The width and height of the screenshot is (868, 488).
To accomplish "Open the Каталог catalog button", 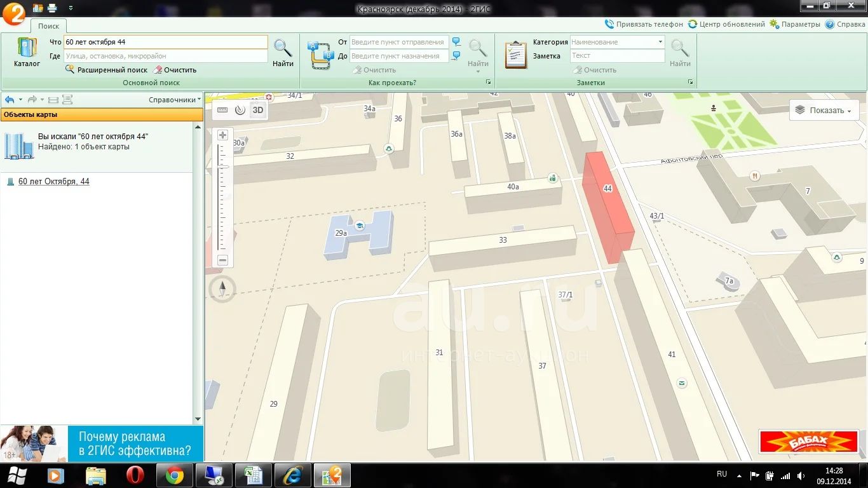I will point(27,52).
